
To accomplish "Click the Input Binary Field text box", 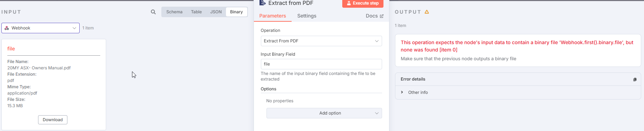I will tap(321, 64).
